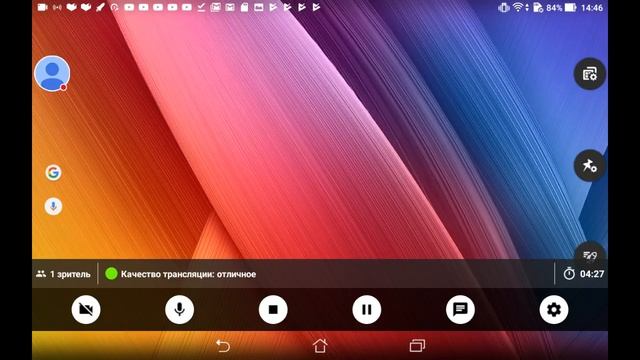Go to the Android home screen
The height and width of the screenshot is (360, 640).
tap(320, 346)
